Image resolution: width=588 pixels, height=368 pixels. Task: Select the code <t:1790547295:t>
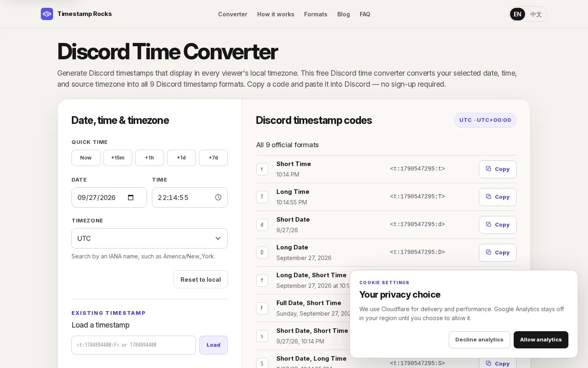point(417,168)
